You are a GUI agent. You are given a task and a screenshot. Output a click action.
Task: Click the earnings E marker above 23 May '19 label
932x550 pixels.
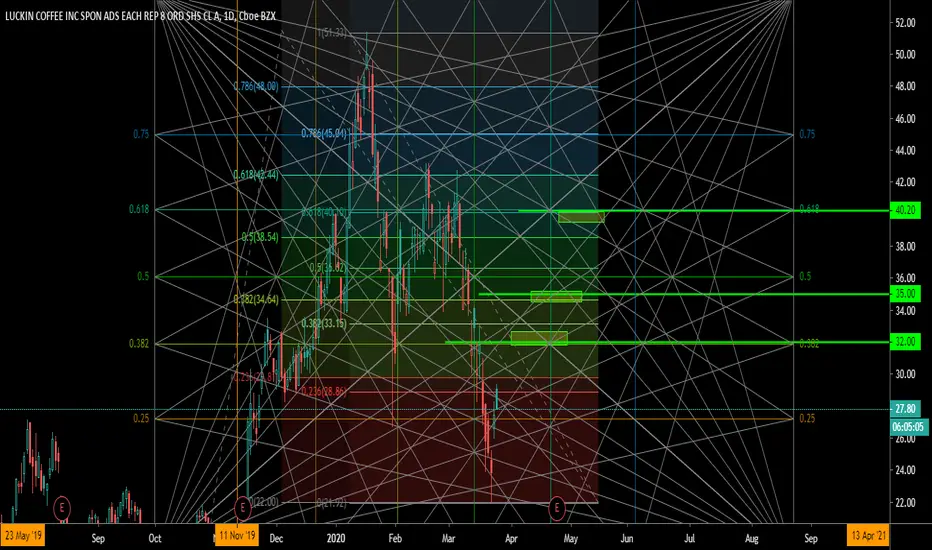(62, 508)
